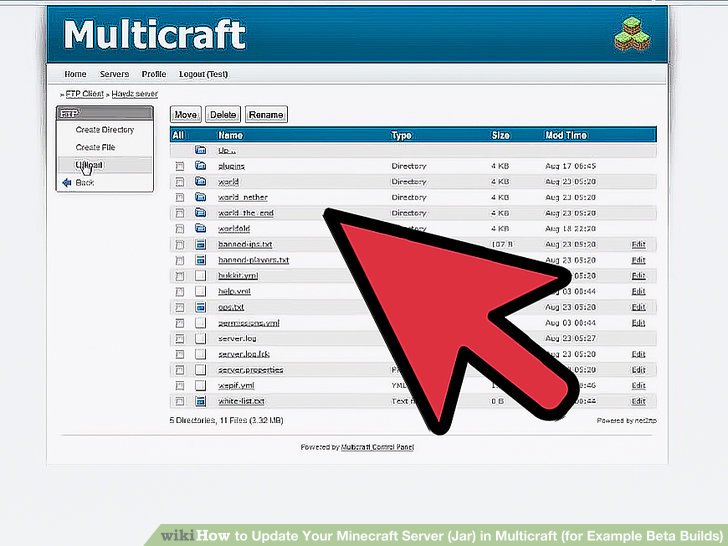Screen dimensions: 728x546
Task: Click the world_nether folder icon
Action: [200, 197]
